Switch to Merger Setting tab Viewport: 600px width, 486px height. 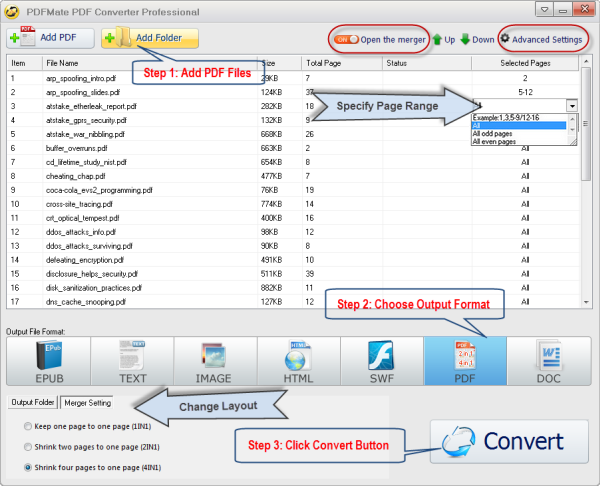[x=87, y=403]
